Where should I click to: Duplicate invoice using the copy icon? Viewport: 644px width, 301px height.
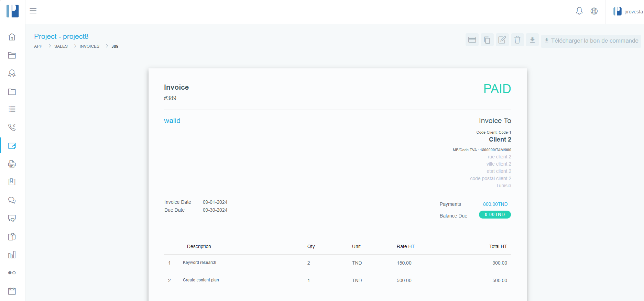487,40
